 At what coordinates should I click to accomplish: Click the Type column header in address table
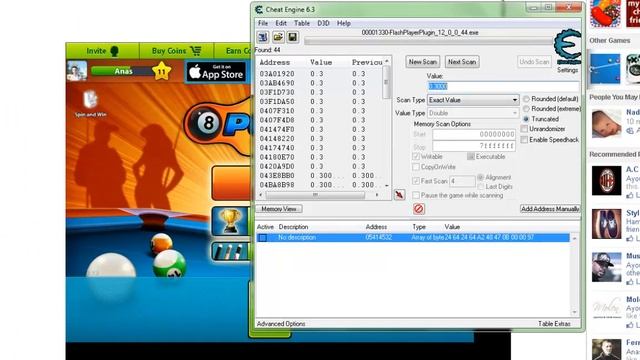[x=419, y=227]
